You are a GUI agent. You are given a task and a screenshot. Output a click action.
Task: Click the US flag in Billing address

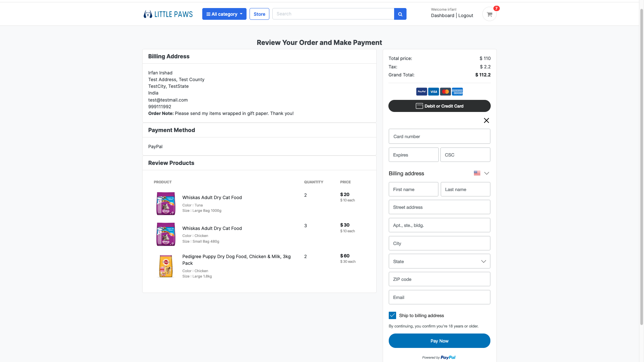click(477, 173)
